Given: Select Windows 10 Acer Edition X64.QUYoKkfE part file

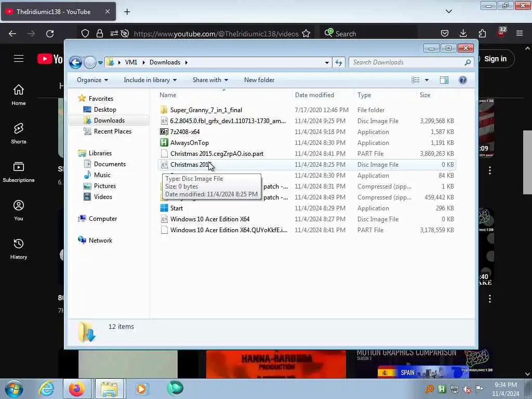Looking at the screenshot, I should click(229, 230).
